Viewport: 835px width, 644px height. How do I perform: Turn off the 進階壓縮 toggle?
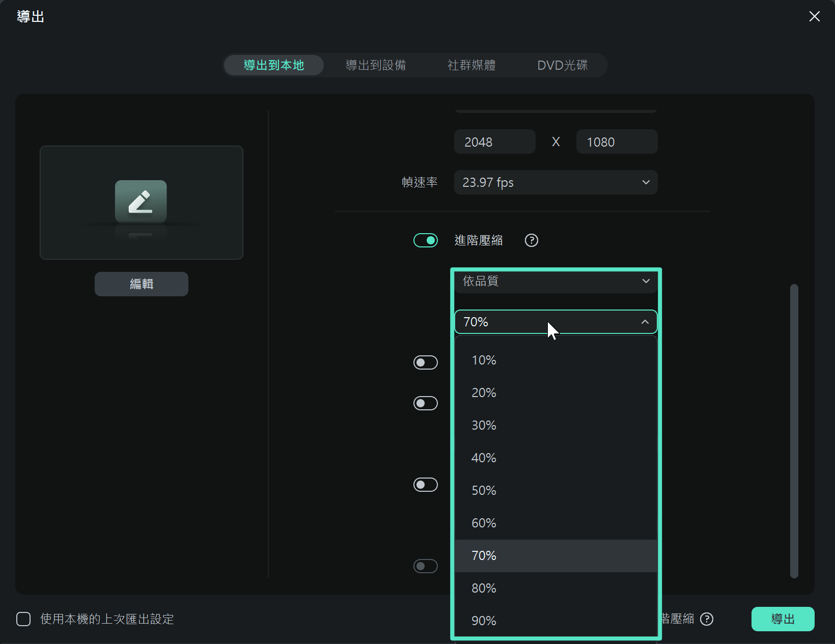[x=426, y=240]
